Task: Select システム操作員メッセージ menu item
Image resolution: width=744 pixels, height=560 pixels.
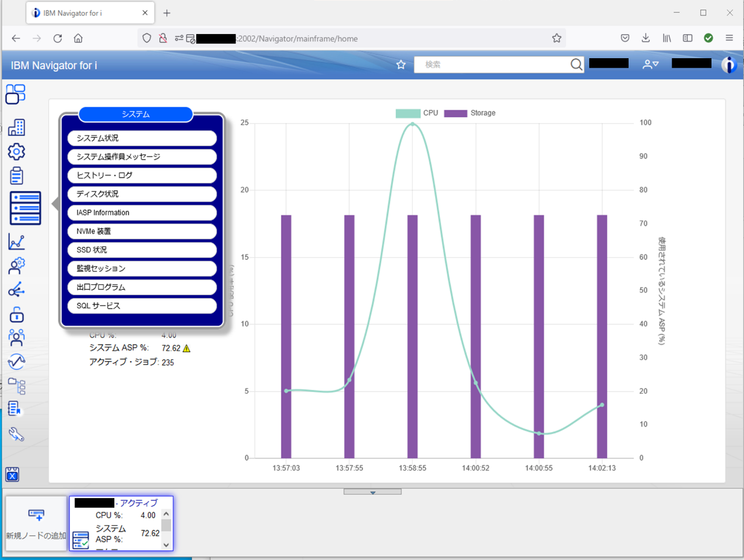Action: pos(142,157)
